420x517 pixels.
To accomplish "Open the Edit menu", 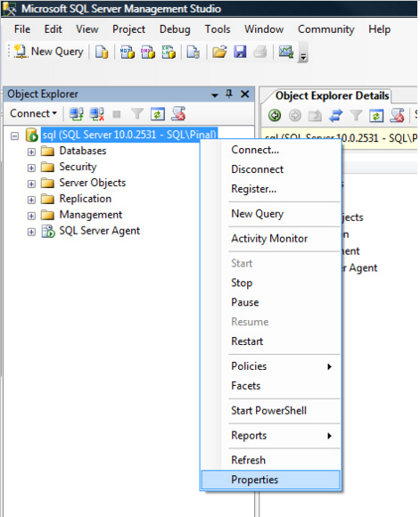I will [54, 29].
